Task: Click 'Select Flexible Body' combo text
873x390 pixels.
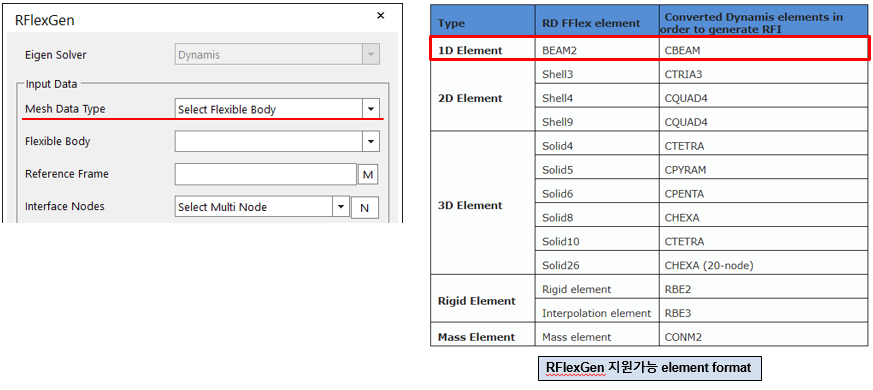Action: tap(227, 110)
